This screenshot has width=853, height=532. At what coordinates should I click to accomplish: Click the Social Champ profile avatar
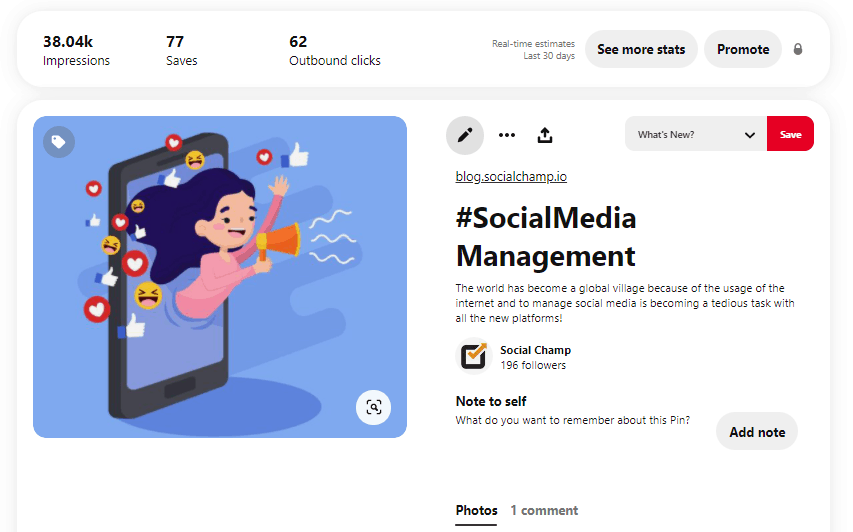473,357
